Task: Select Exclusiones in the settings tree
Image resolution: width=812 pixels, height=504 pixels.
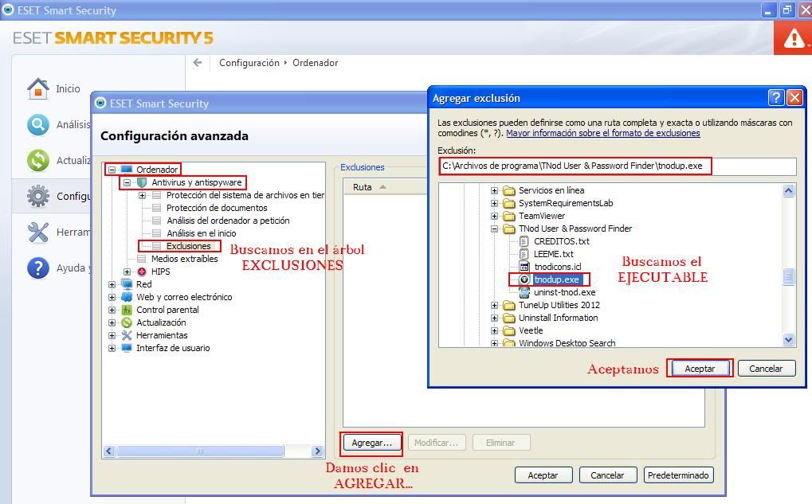Action: [189, 246]
